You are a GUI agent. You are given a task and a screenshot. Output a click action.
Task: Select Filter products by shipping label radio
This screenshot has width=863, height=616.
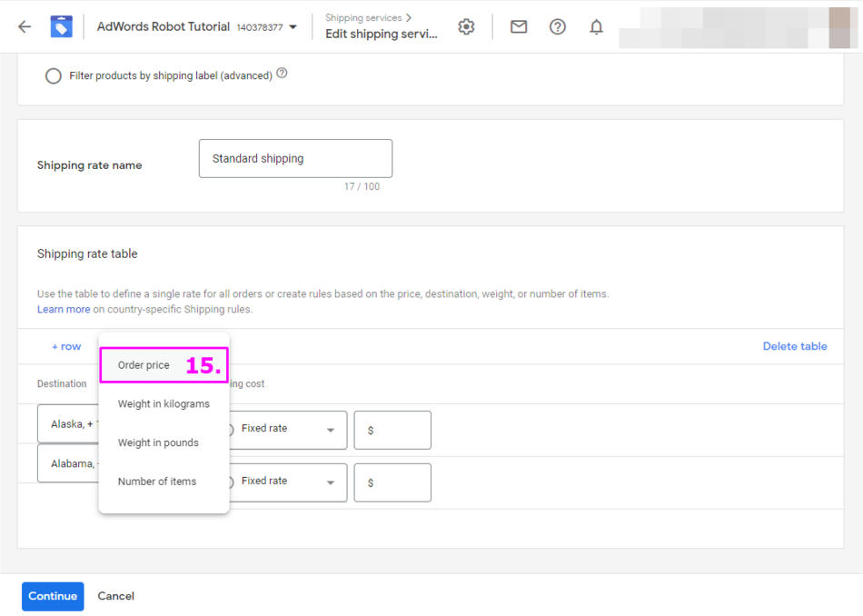pyautogui.click(x=54, y=76)
